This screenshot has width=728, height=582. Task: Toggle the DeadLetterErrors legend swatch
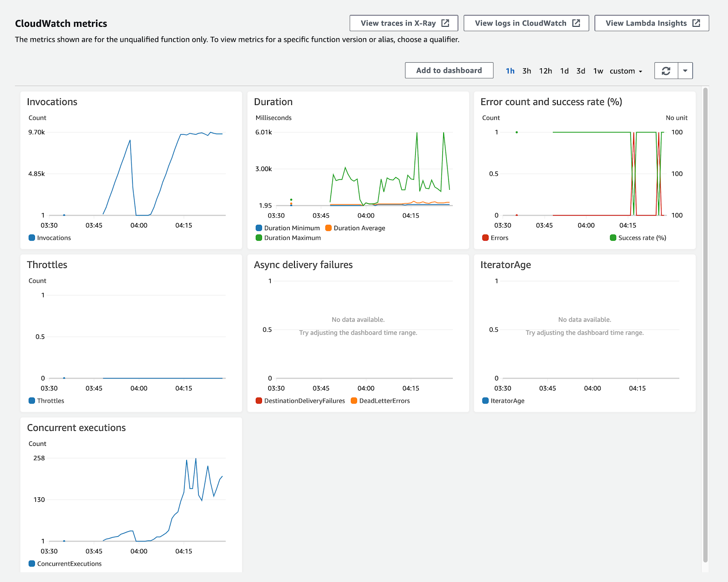354,400
